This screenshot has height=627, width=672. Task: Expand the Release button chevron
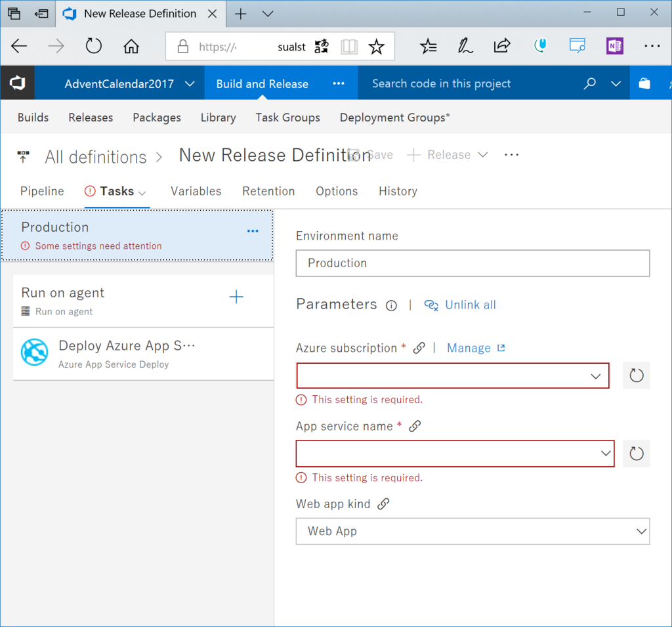pyautogui.click(x=482, y=155)
